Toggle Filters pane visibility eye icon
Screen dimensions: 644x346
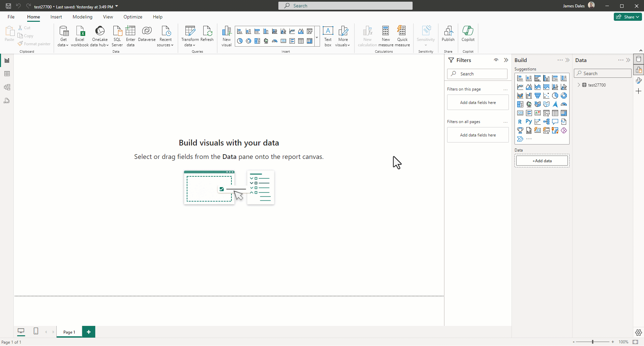point(496,60)
